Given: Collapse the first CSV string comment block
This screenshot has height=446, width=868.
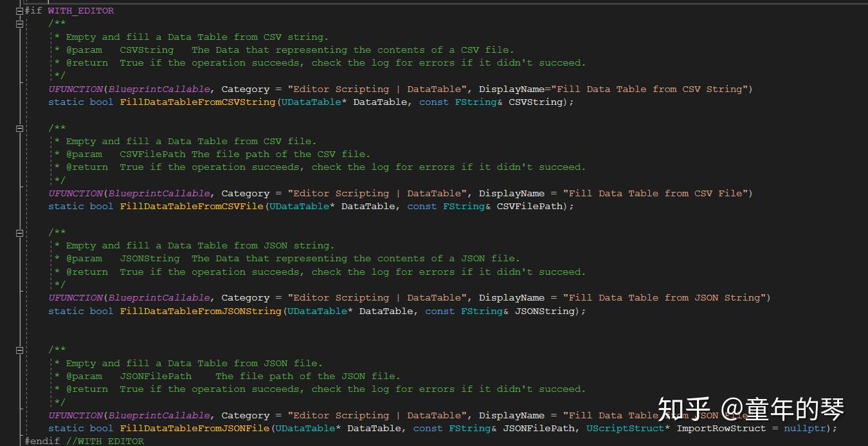Looking at the screenshot, I should coord(19,24).
